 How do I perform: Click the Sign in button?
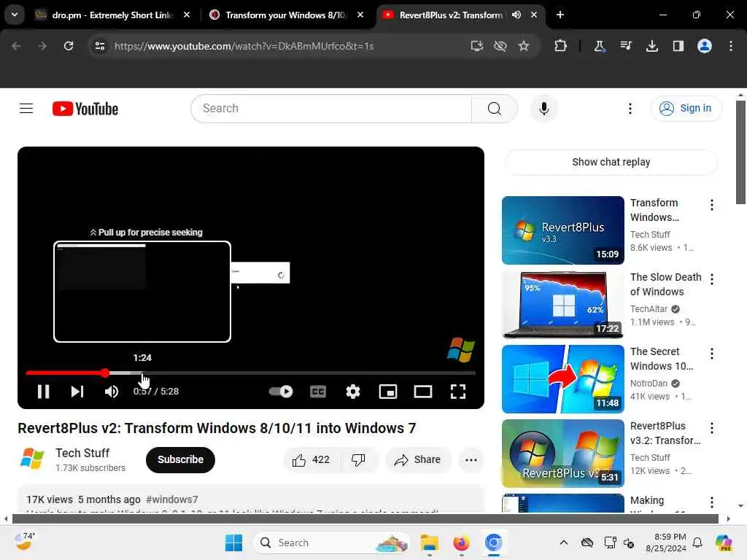coord(686,109)
